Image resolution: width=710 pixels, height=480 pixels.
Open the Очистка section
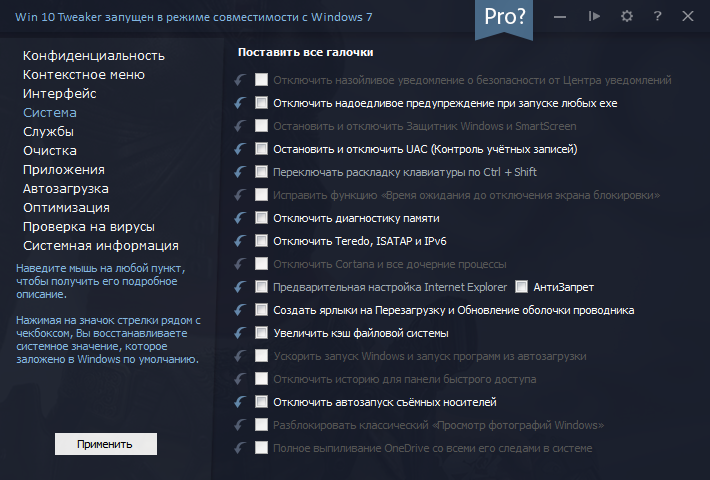(x=50, y=151)
